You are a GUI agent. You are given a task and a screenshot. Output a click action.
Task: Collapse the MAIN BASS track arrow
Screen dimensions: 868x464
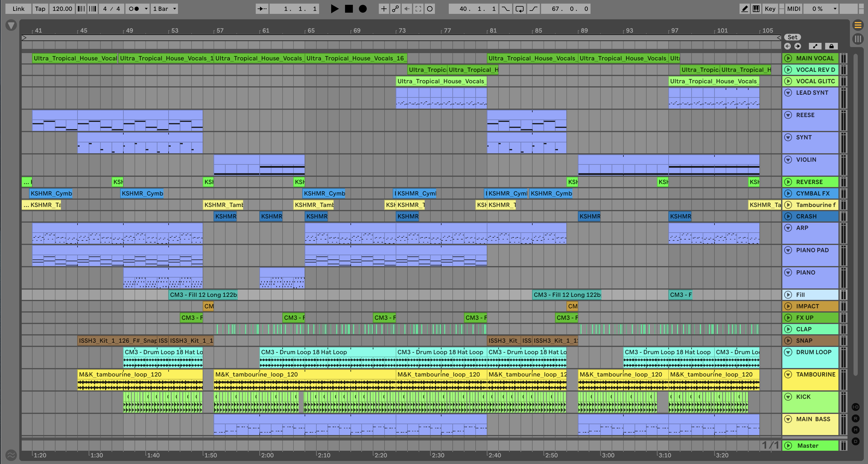coord(788,419)
